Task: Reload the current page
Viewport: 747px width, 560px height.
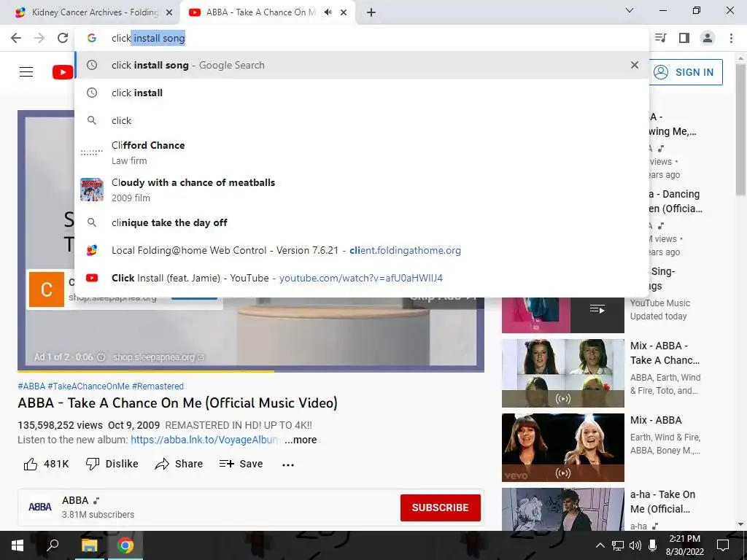Action: pyautogui.click(x=63, y=38)
